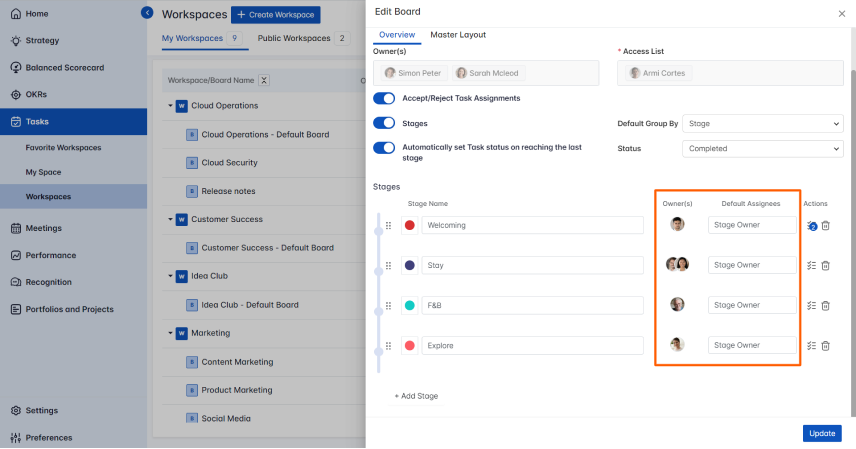The height and width of the screenshot is (449, 856).
Task: Toggle Accept/Reject Task Assignments switch
Action: 384,98
